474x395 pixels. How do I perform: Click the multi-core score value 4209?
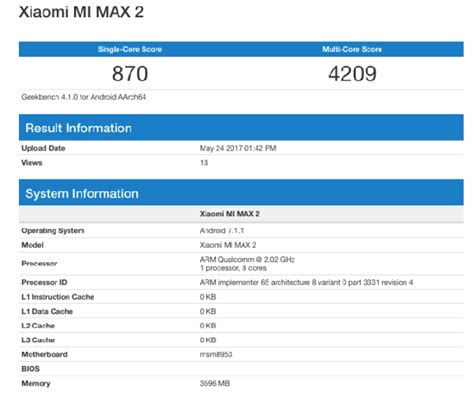[352, 74]
